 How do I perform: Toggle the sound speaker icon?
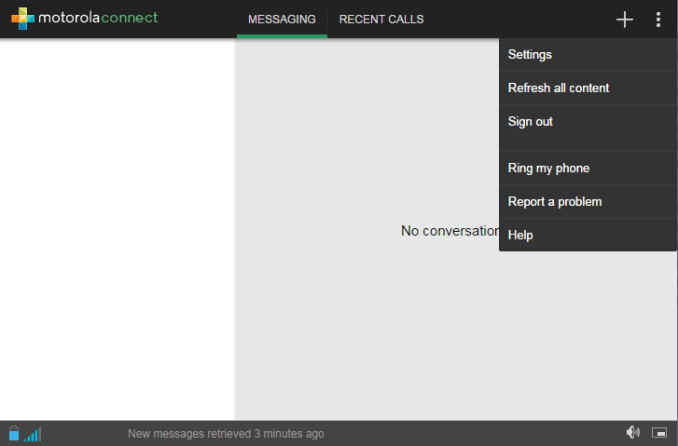click(x=633, y=432)
